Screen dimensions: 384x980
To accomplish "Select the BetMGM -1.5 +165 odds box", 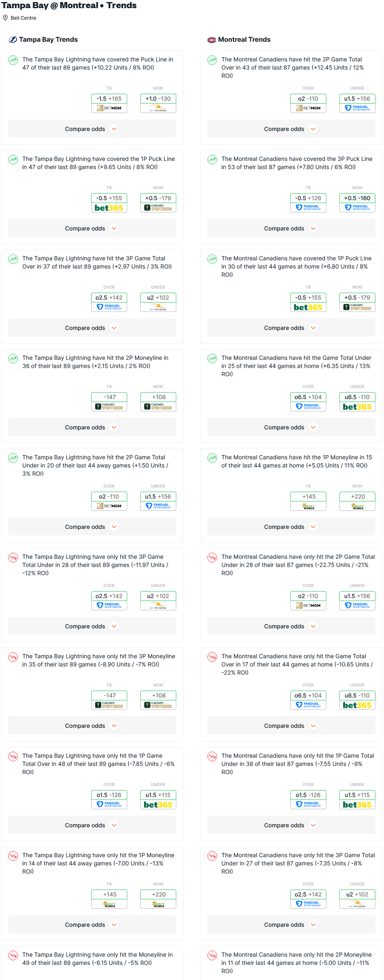I will (x=109, y=103).
